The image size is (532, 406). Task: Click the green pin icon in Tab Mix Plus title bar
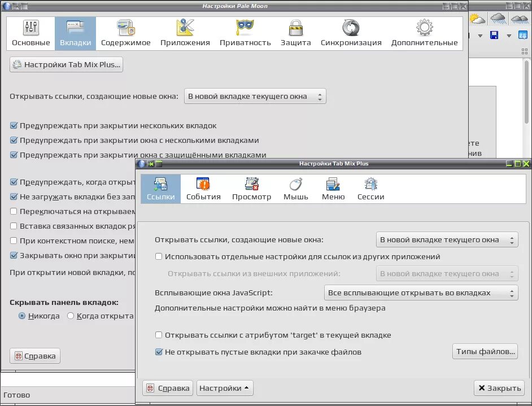tap(150, 164)
